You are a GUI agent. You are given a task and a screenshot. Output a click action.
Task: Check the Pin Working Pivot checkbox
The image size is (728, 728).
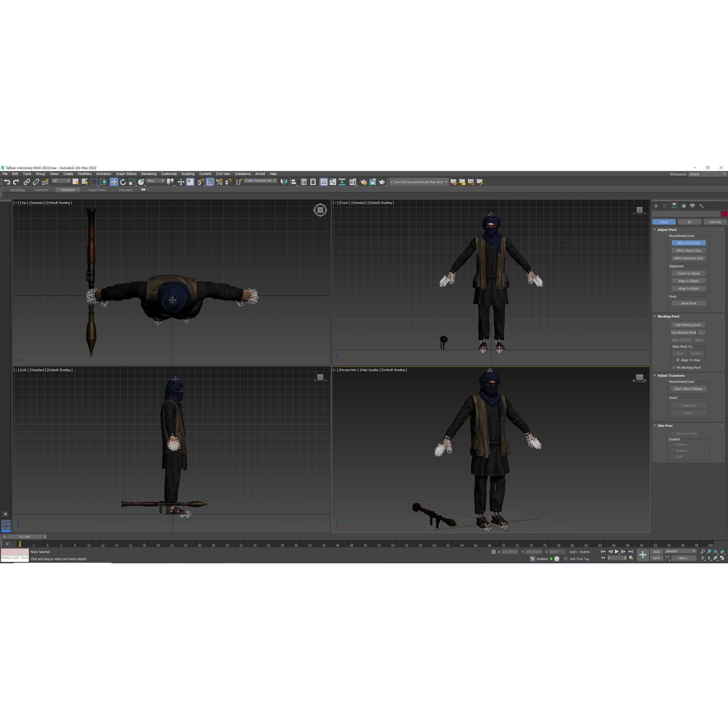click(x=674, y=368)
